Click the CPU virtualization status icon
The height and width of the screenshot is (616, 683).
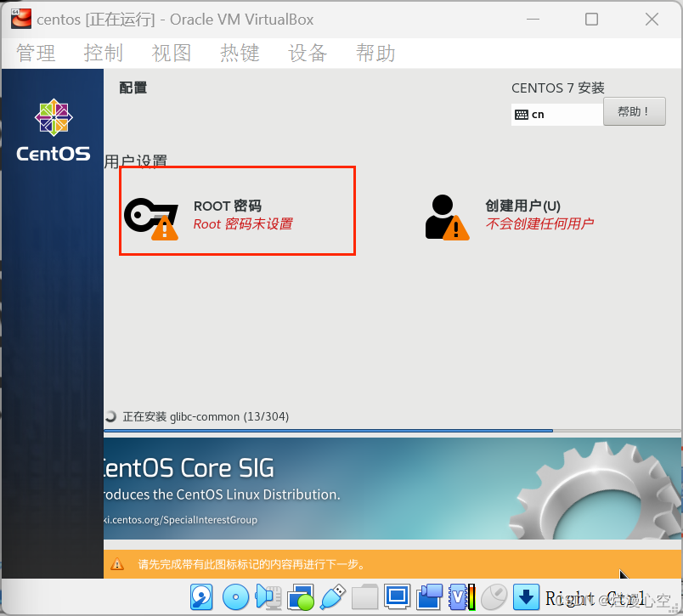(x=462, y=596)
